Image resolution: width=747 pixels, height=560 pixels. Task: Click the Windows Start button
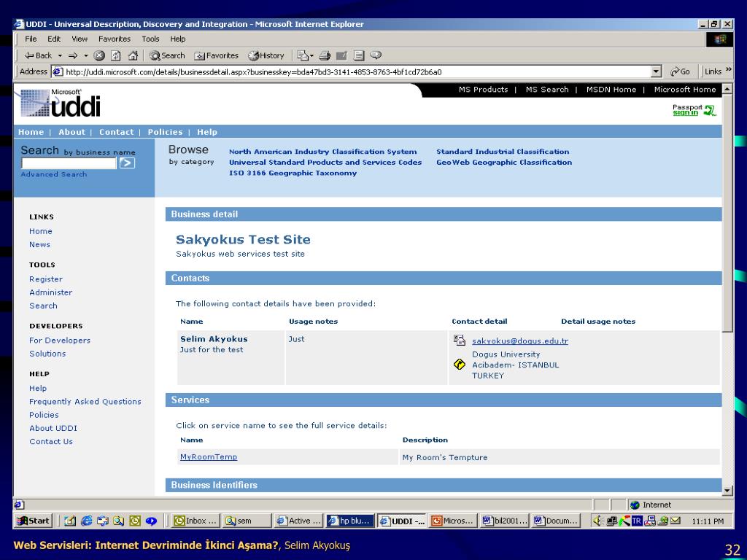point(33,521)
